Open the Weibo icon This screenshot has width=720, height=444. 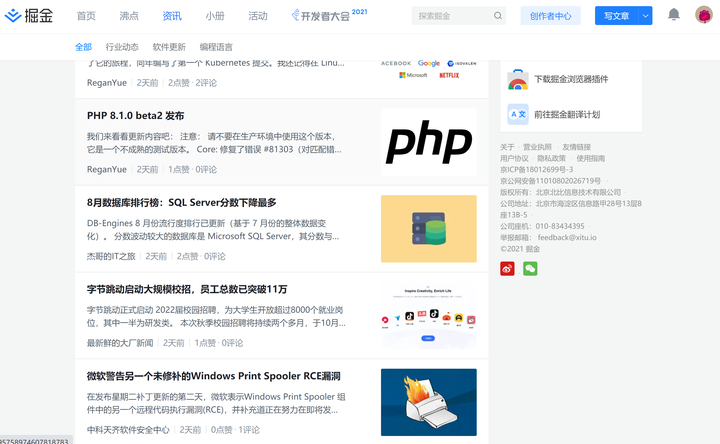click(x=507, y=269)
